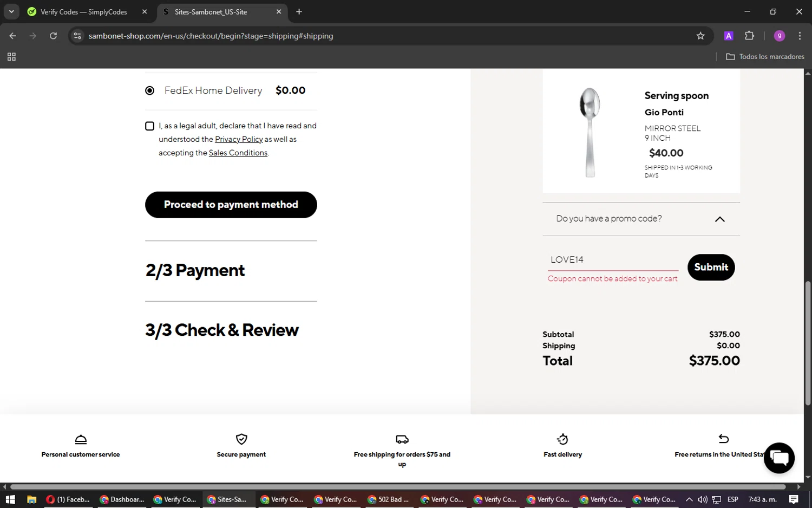Switch to Verify Codes — SimplyCodes tab
812x508 pixels.
coord(84,12)
